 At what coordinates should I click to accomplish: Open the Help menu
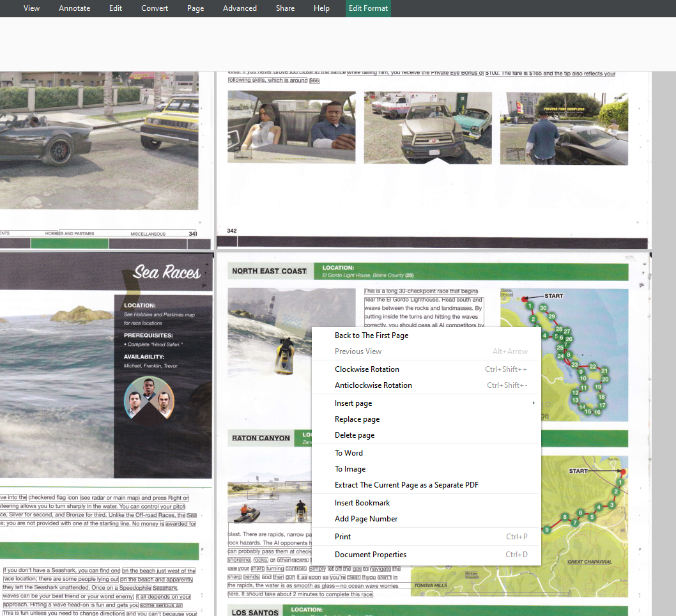click(321, 8)
